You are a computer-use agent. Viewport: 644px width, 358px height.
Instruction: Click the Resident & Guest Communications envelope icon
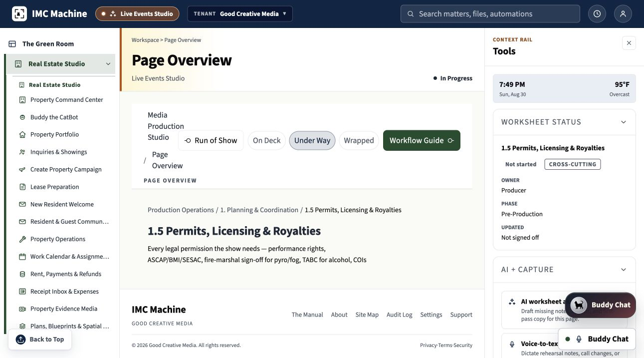coord(22,222)
